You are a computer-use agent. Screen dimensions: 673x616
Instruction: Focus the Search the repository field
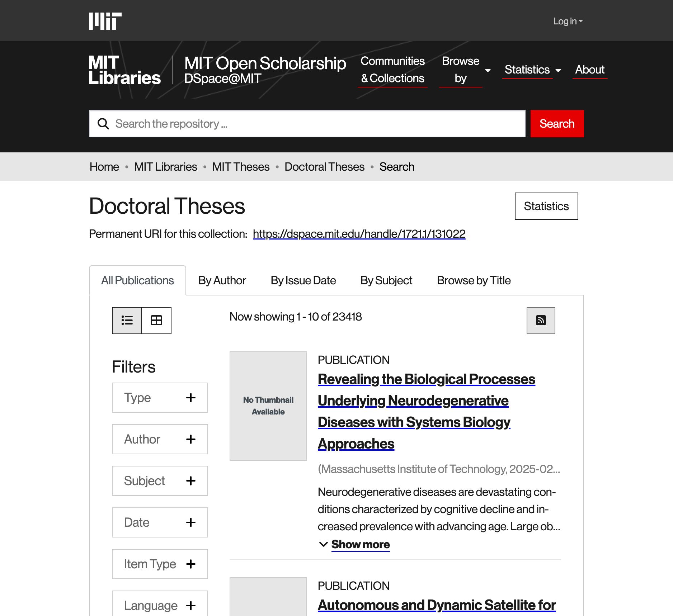point(307,124)
